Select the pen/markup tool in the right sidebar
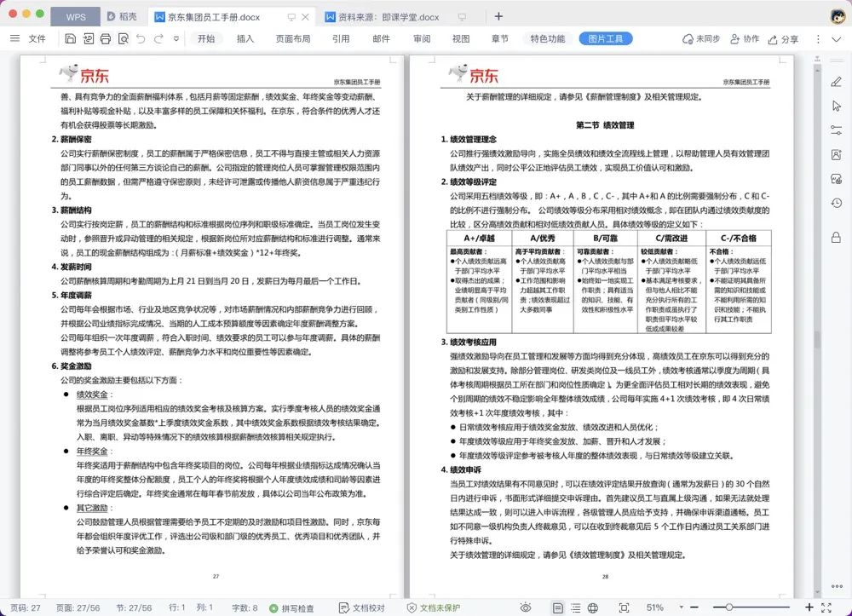Screen dimensions: 852x616 coord(837,82)
